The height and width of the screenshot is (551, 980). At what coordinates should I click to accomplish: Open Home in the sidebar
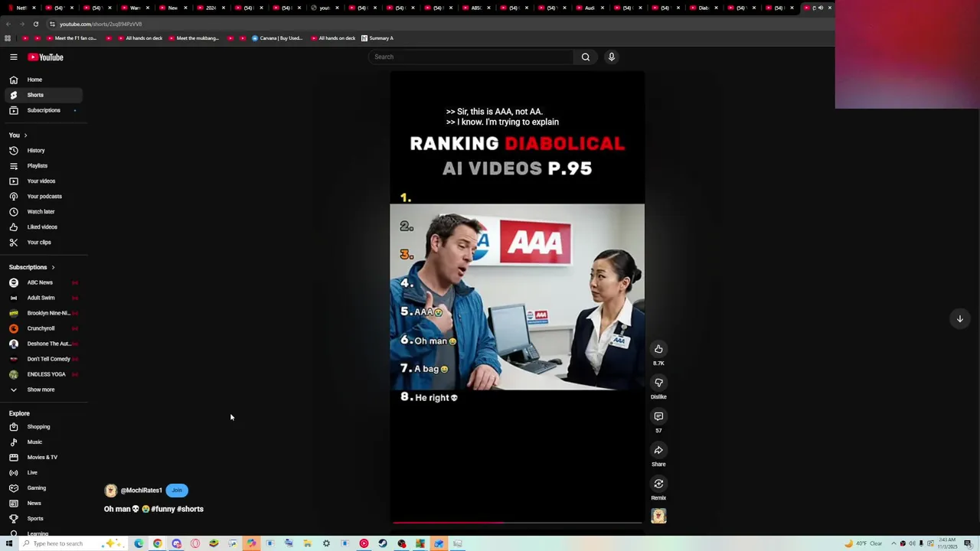(x=44, y=80)
